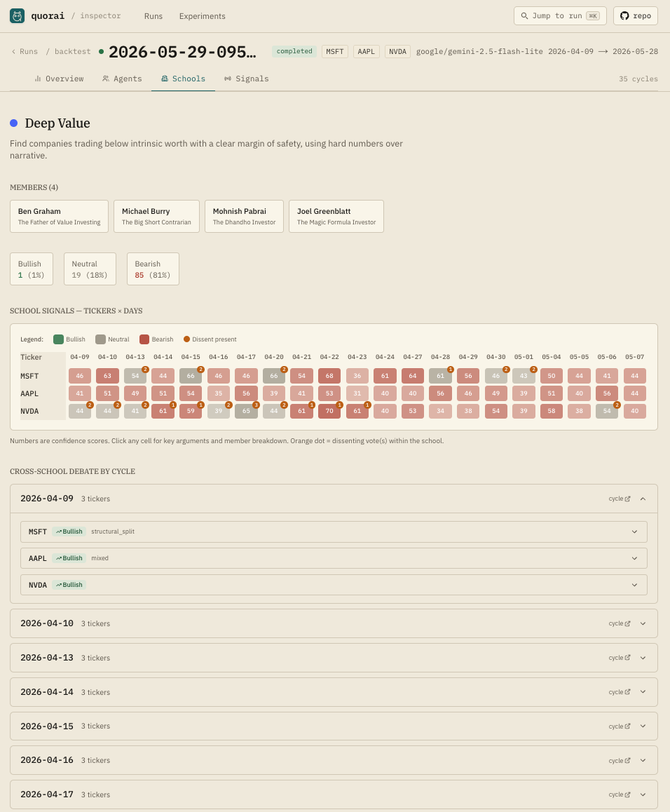Open NVDA 04-22 cell with score 70
670x812 pixels.
coord(329,411)
